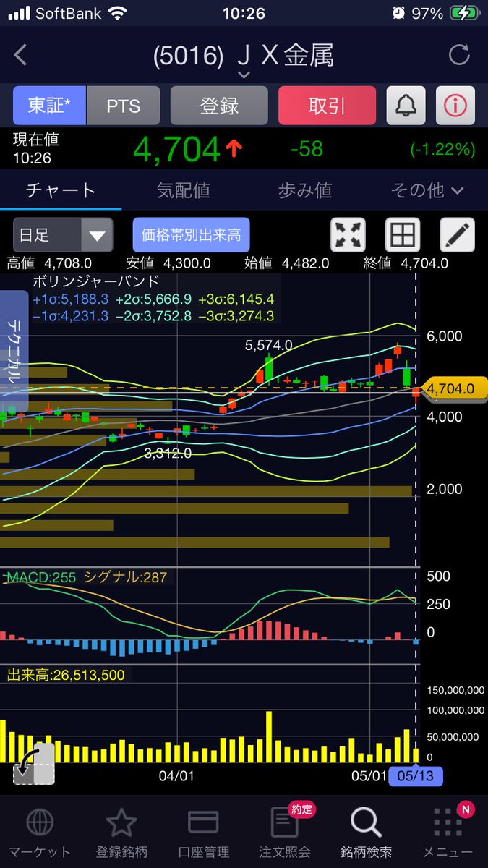Tap the ボリンジャーバンド legend label
488x868 pixels.
(x=96, y=281)
